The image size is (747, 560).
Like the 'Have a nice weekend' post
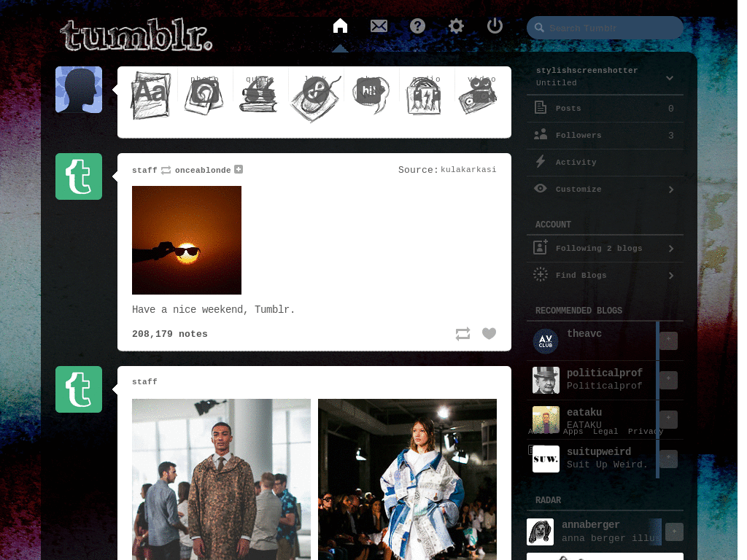489,333
